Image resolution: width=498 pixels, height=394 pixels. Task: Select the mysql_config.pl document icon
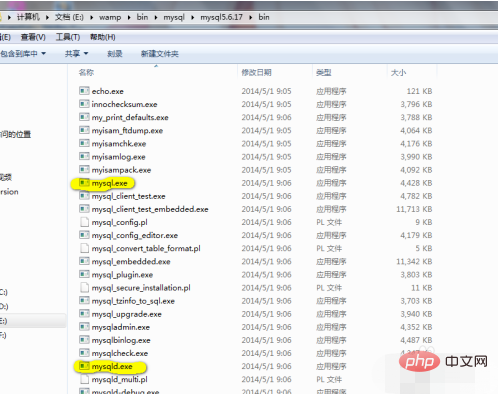85,222
